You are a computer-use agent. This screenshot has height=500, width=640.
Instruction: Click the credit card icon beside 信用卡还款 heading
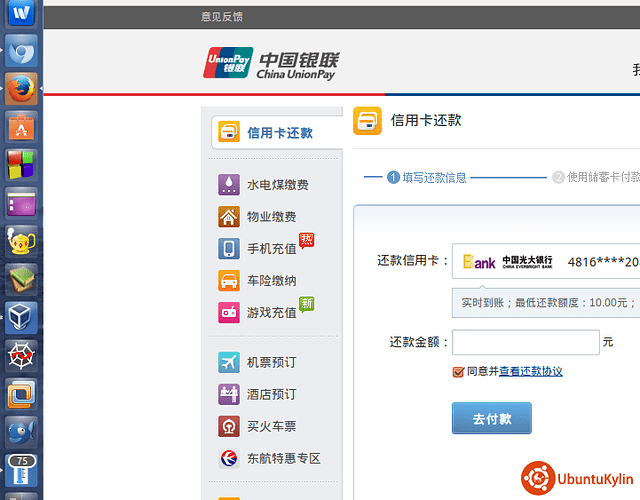coord(367,121)
